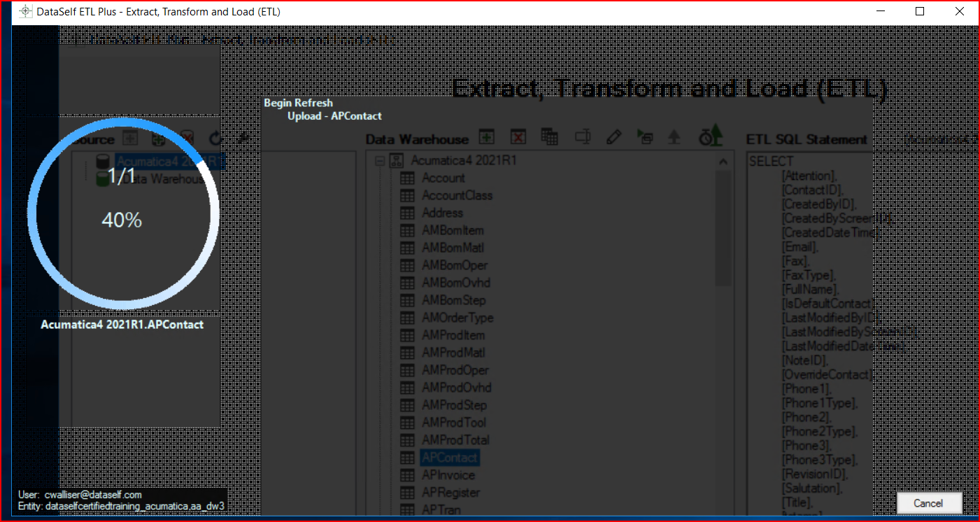Screen dimensions: 980x522
Task: Select Acumatica4 source in the Source panel
Action: point(168,162)
